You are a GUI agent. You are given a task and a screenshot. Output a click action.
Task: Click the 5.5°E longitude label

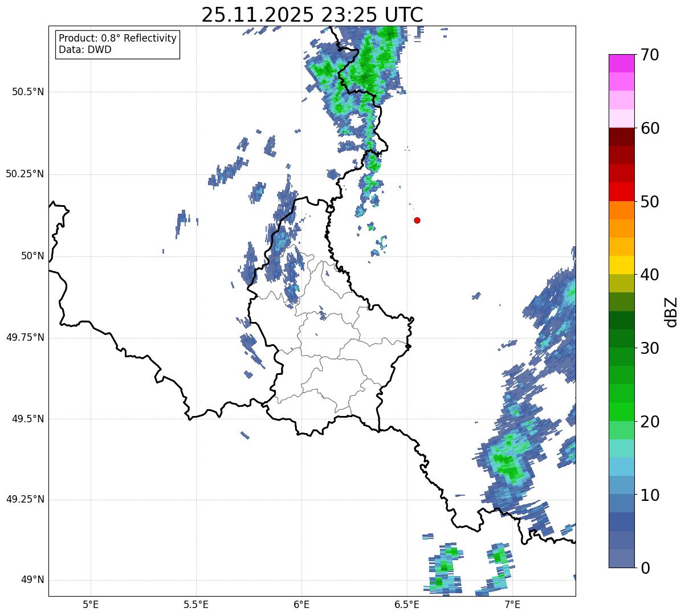pos(196,604)
